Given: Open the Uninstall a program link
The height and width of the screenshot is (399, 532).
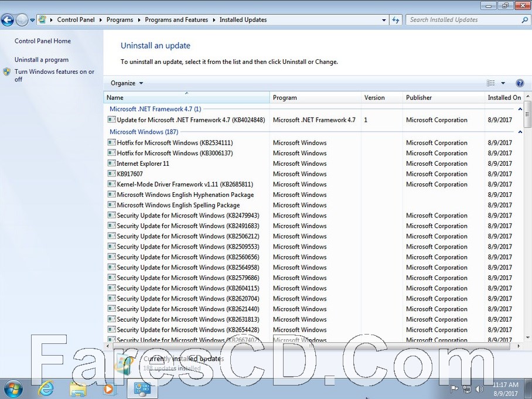Looking at the screenshot, I should pyautogui.click(x=42, y=60).
